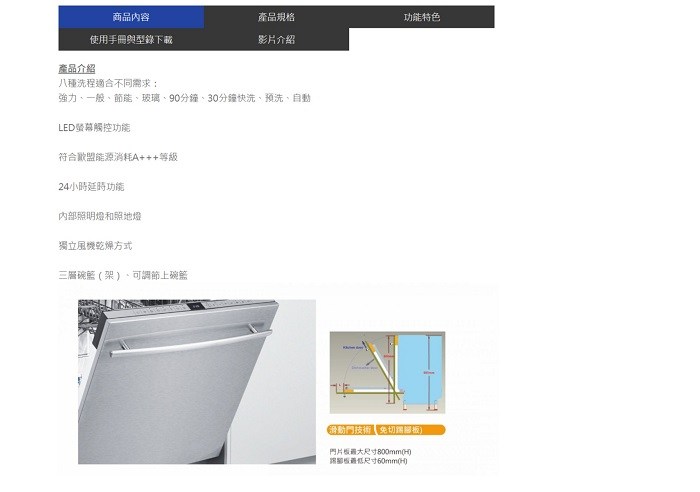Click the 踢腳板最低尺寸60mm(H) caption
The width and height of the screenshot is (700, 492).
(369, 461)
